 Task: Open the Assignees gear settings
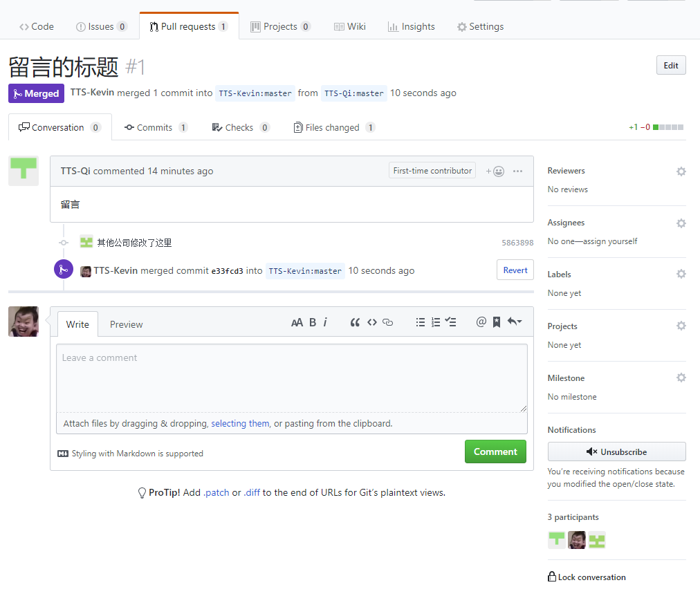point(681,223)
